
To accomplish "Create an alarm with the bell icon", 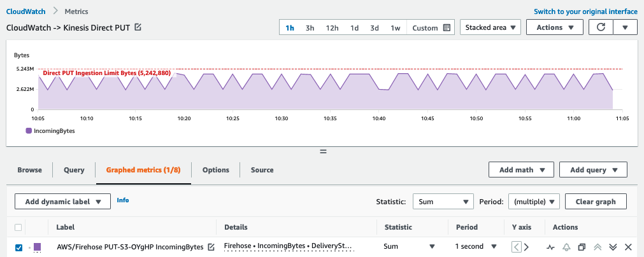I will tap(566, 247).
